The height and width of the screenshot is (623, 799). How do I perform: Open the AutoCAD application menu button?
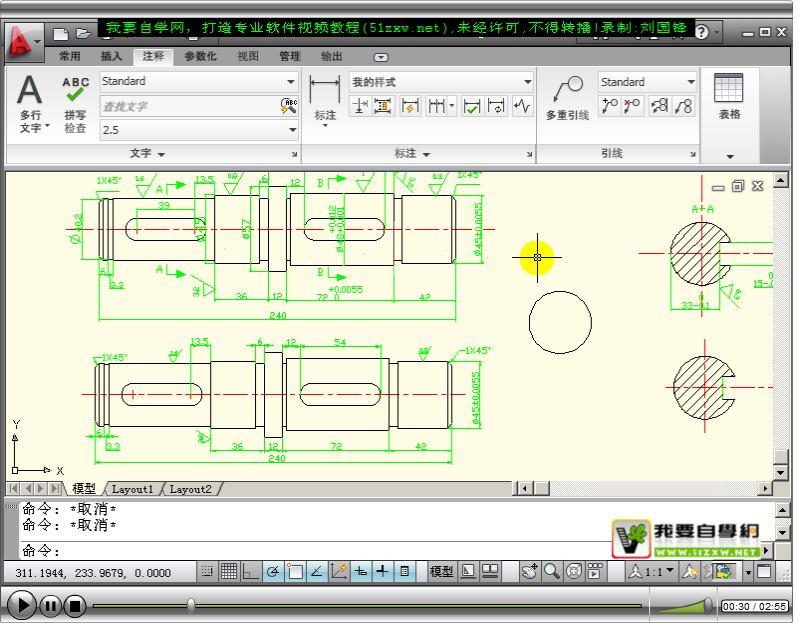click(22, 42)
